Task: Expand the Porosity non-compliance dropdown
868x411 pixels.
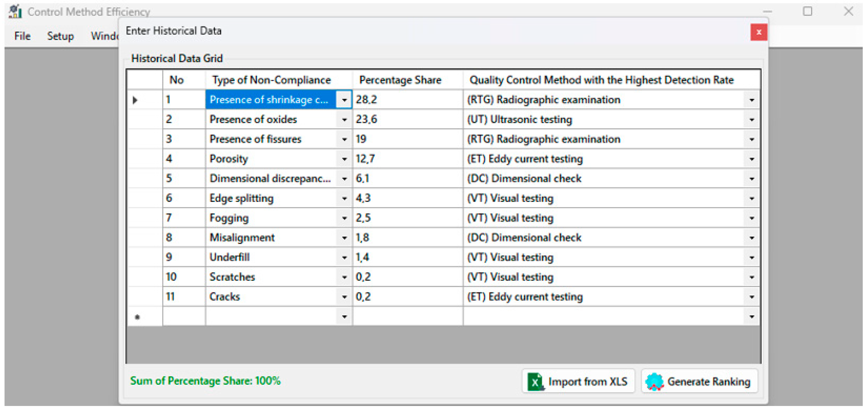Action: pyautogui.click(x=344, y=159)
